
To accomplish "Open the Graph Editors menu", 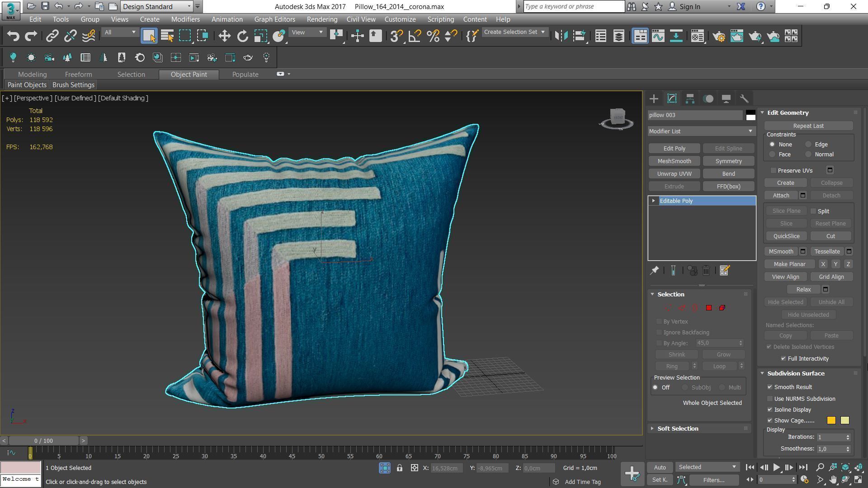I will (x=274, y=19).
